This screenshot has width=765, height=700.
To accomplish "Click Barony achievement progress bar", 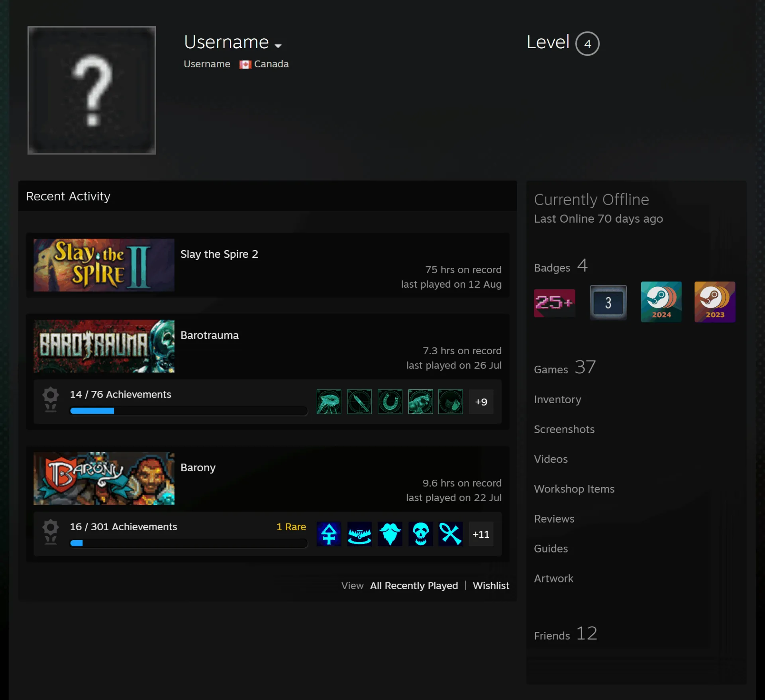I will tap(189, 543).
